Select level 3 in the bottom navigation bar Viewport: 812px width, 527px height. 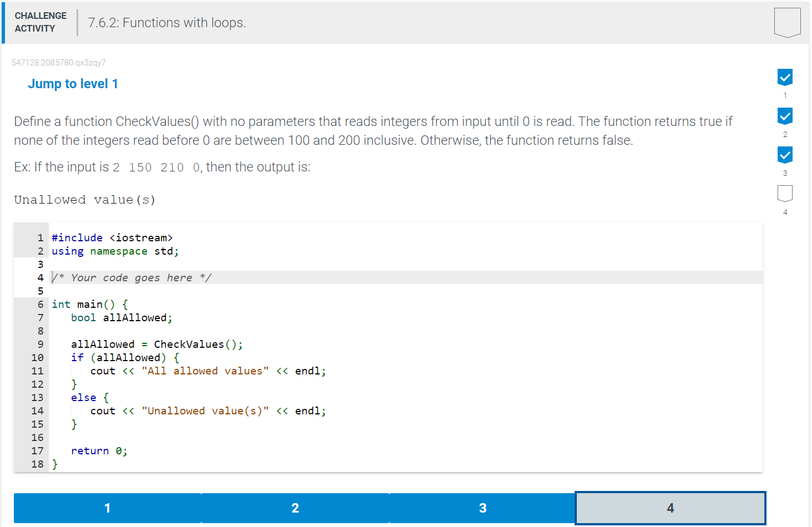pyautogui.click(x=483, y=508)
